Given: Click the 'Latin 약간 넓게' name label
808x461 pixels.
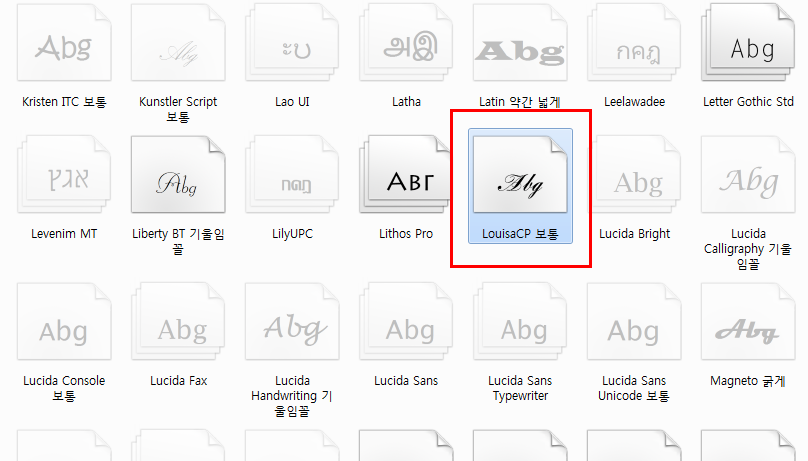Looking at the screenshot, I should (520, 102).
